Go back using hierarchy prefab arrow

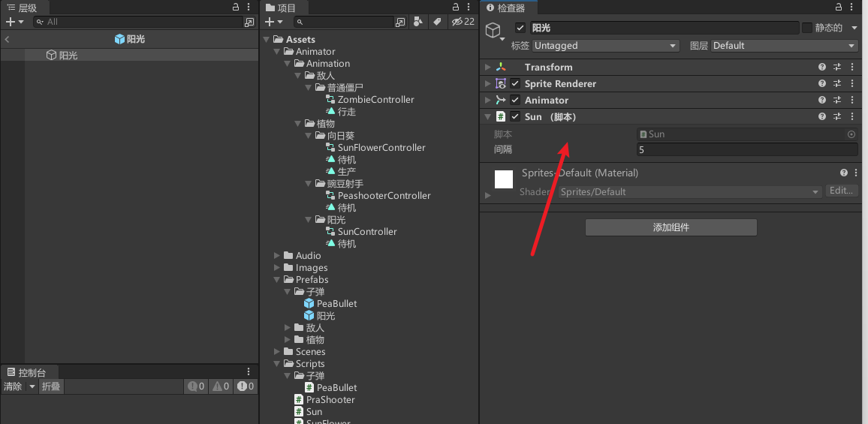coord(8,39)
